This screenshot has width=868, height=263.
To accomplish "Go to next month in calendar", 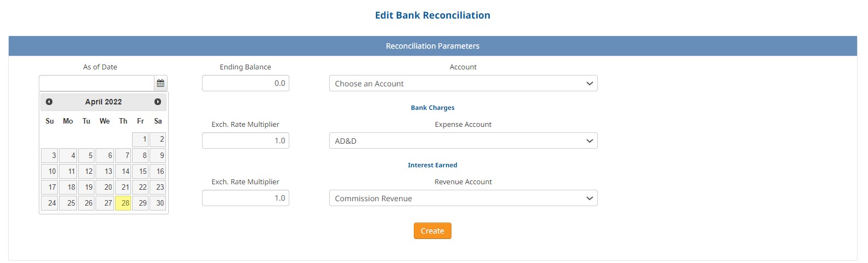I will (x=158, y=102).
